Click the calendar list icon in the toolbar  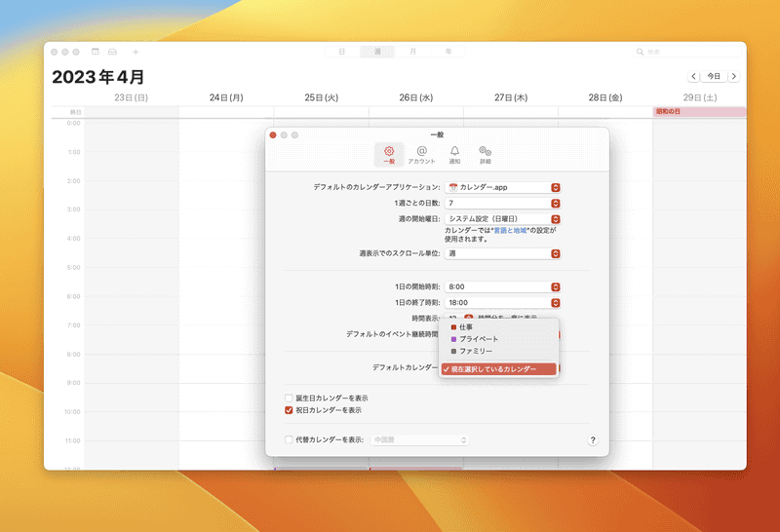[x=96, y=52]
